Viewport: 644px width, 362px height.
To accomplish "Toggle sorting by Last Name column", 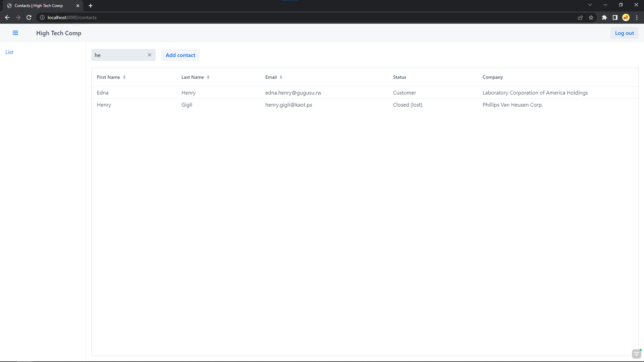I will [x=208, y=77].
